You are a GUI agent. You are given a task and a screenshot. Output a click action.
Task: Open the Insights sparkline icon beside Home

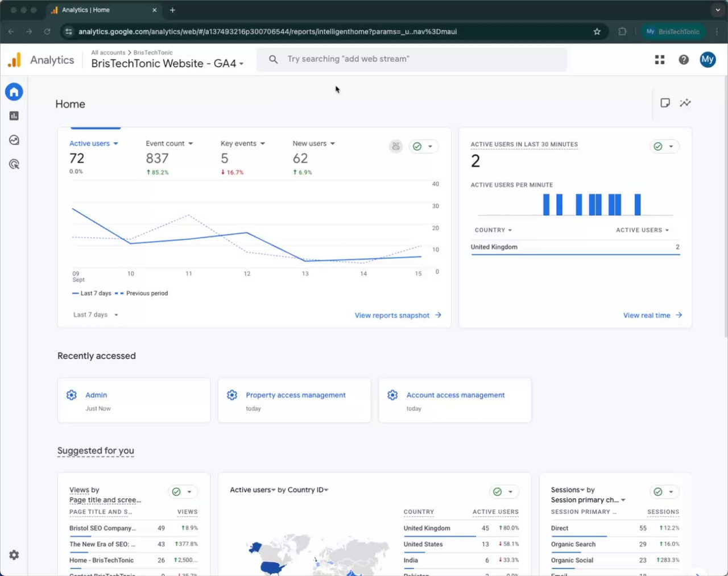click(685, 103)
